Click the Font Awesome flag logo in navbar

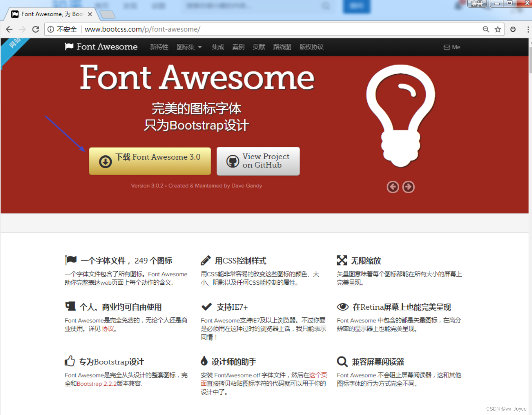pos(69,46)
